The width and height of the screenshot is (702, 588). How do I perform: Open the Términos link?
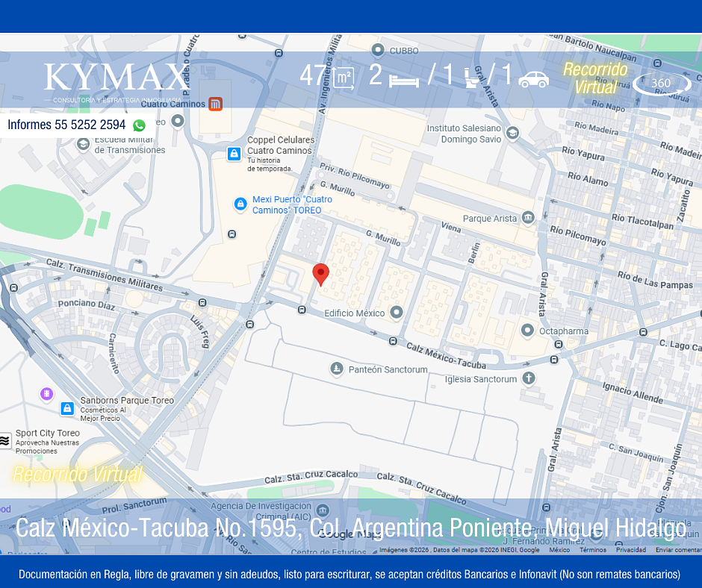point(593,550)
